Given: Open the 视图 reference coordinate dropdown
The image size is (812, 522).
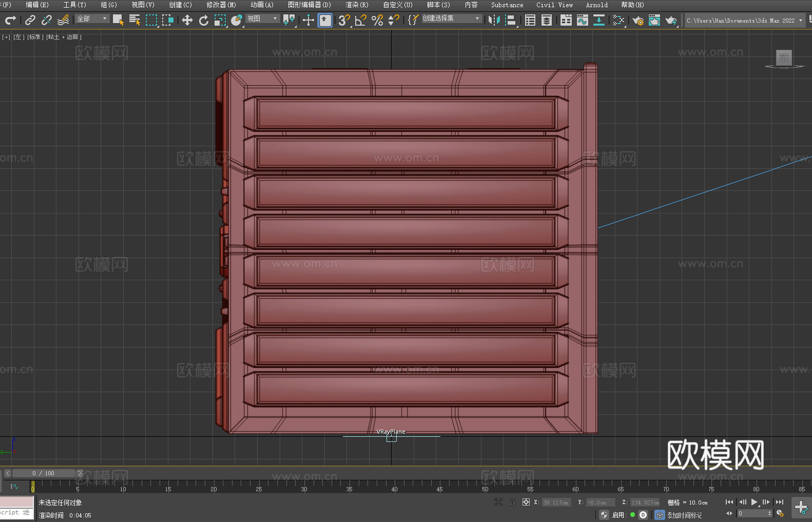Looking at the screenshot, I should [x=262, y=18].
